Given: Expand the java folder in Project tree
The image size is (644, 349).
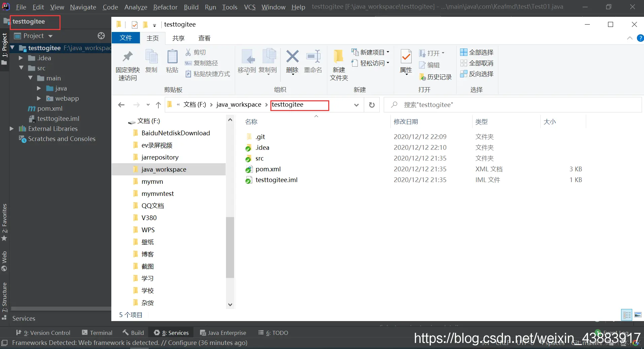Looking at the screenshot, I should pyautogui.click(x=39, y=88).
